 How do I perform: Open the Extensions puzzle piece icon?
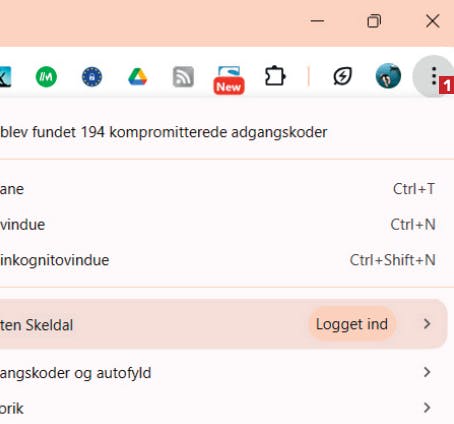(275, 76)
